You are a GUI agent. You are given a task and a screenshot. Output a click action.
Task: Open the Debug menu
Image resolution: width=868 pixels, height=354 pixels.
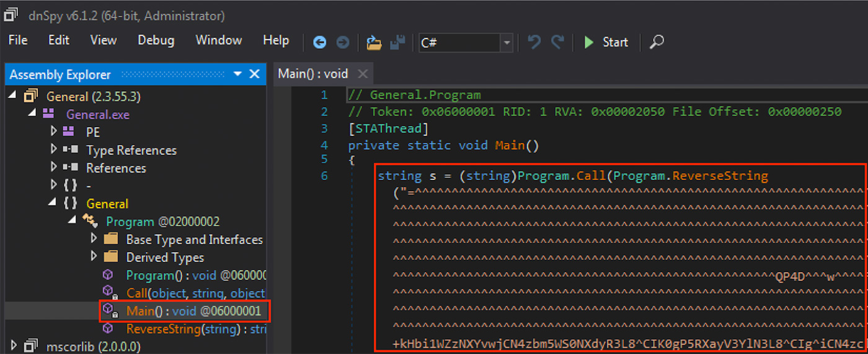coord(156,40)
